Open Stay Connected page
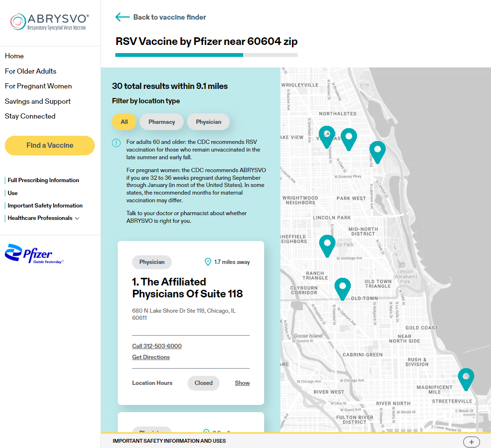 click(x=30, y=116)
